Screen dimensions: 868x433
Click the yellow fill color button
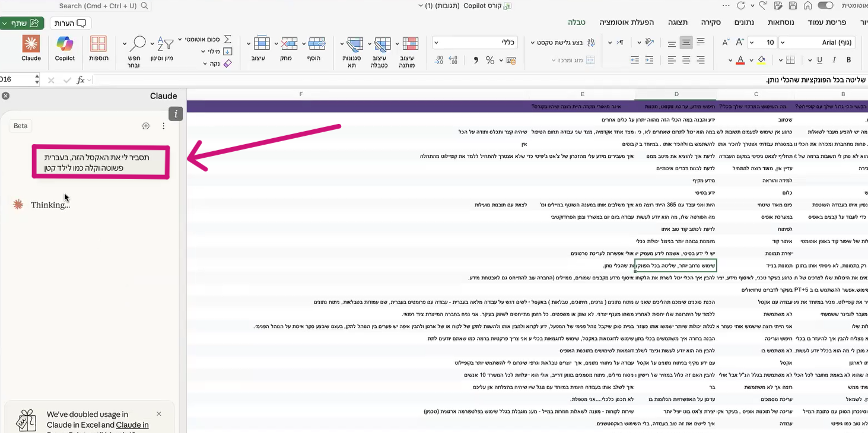762,60
